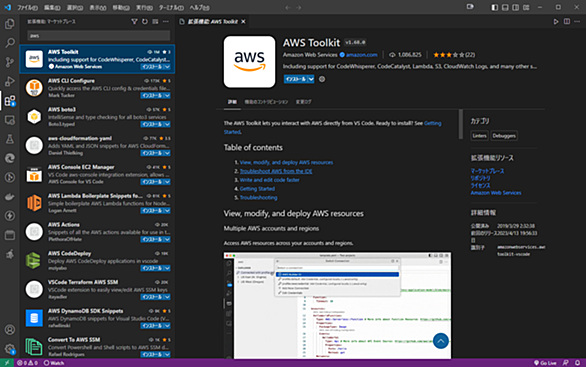Open the Terminal menu
The image size is (586, 367).
point(171,7)
